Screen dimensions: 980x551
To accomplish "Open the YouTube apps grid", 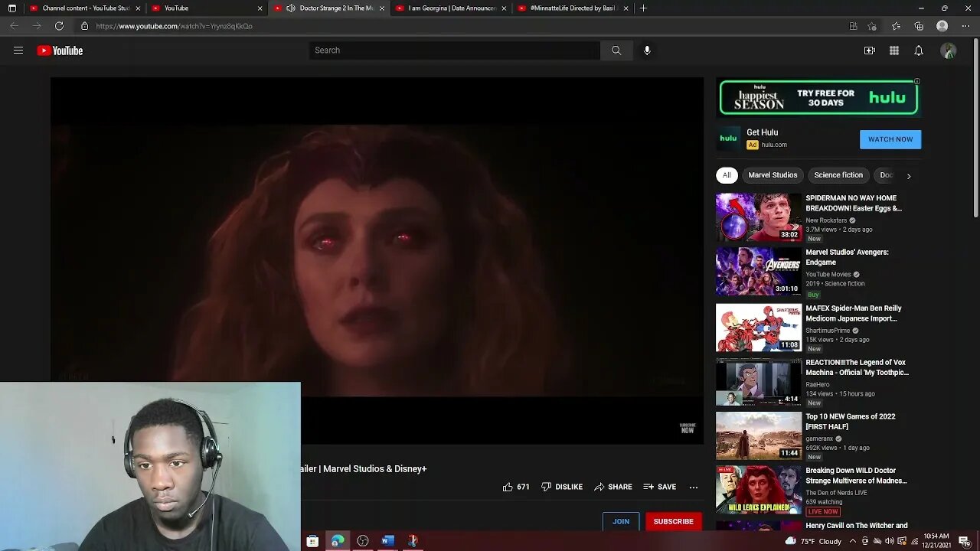I will (x=894, y=51).
